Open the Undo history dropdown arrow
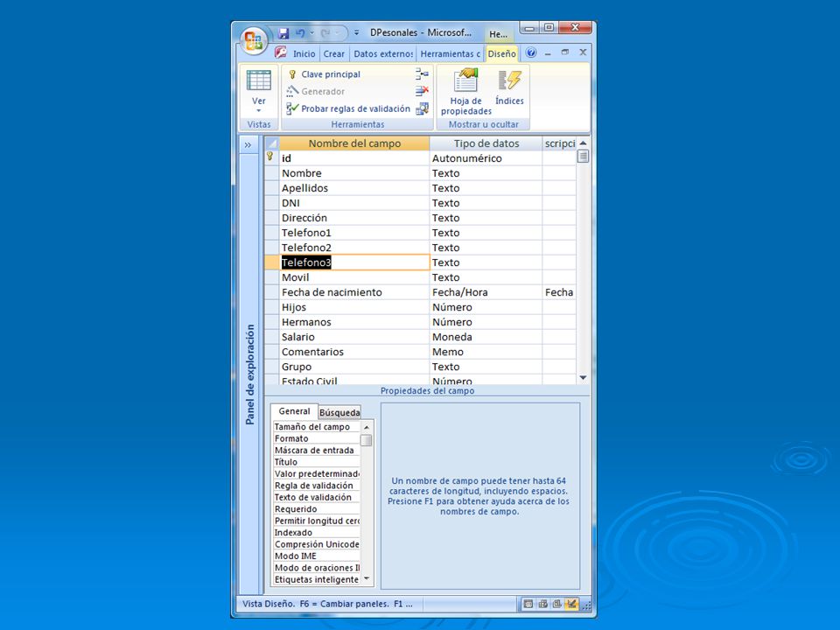The width and height of the screenshot is (840, 630). tap(311, 33)
